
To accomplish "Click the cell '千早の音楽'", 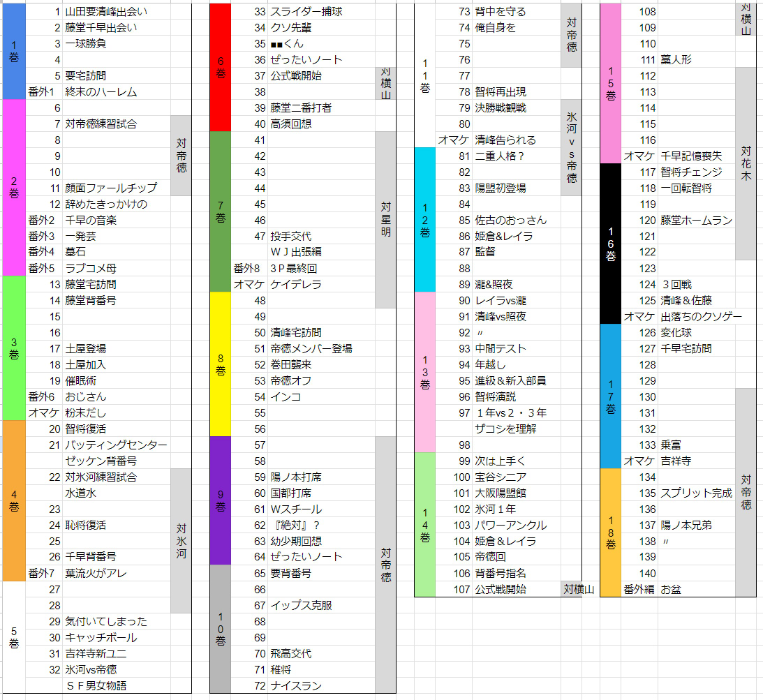I will tap(117, 221).
